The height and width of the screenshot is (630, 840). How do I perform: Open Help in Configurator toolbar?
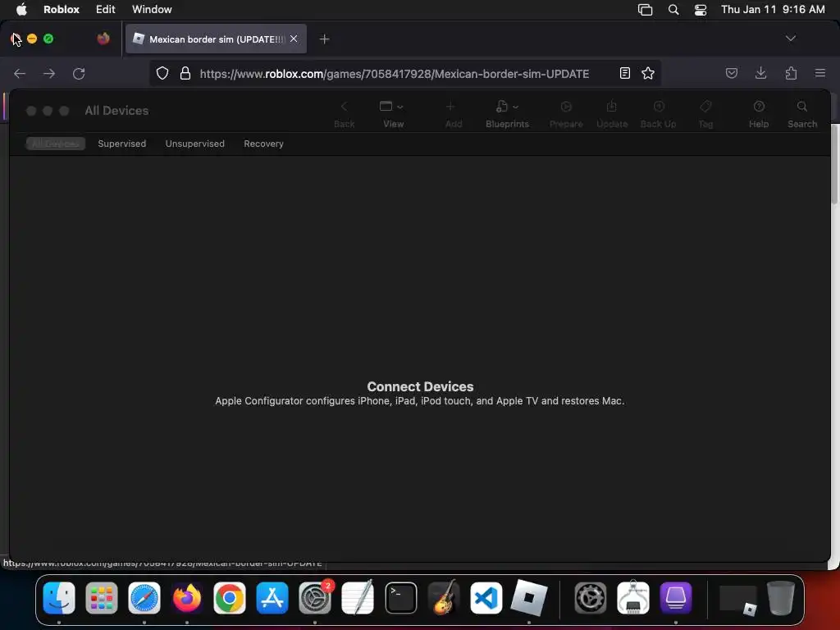(x=759, y=114)
